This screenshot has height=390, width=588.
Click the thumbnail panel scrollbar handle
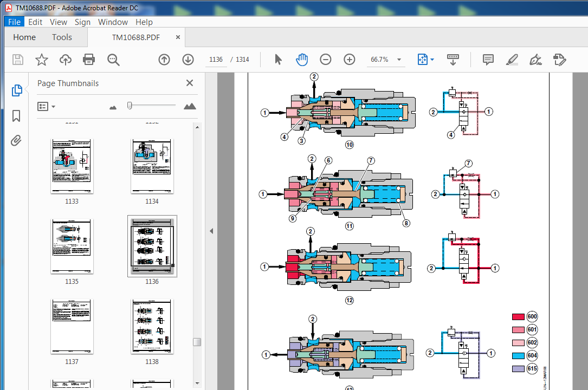(197, 342)
